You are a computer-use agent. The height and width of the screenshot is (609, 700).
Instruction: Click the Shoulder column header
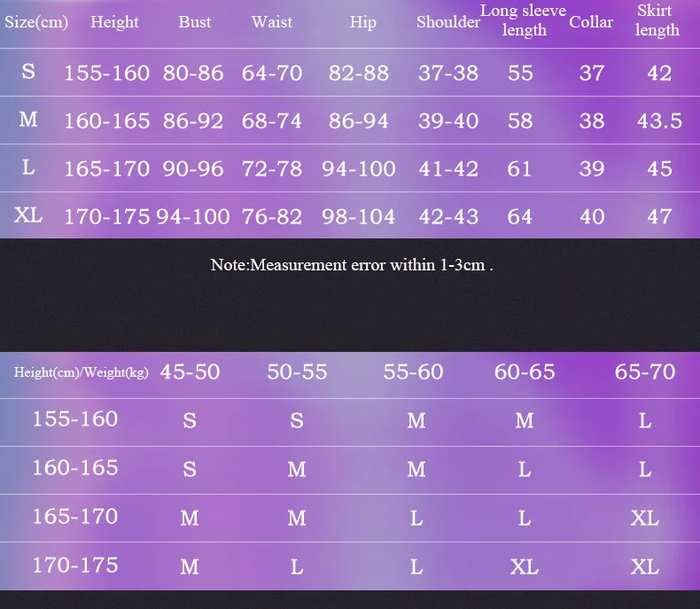tap(448, 22)
